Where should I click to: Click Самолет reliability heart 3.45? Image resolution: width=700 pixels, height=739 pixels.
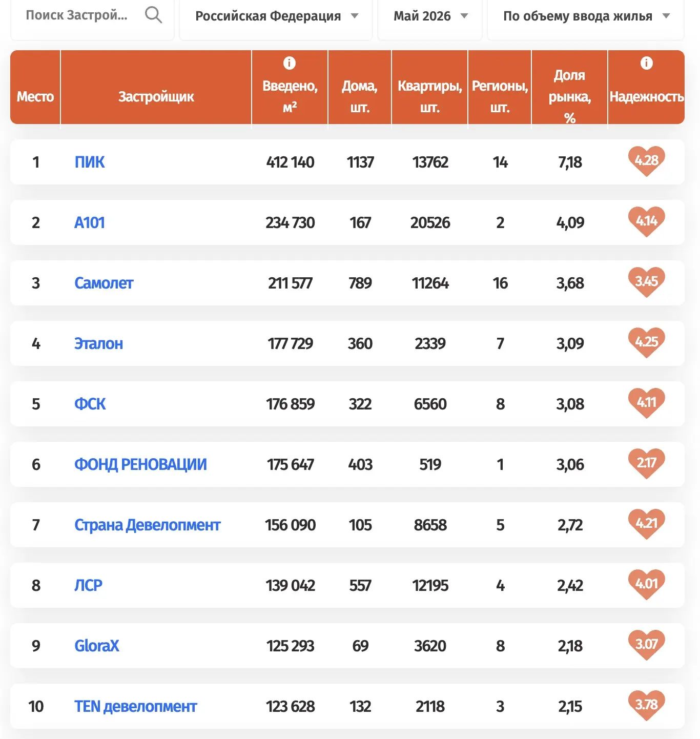(647, 282)
